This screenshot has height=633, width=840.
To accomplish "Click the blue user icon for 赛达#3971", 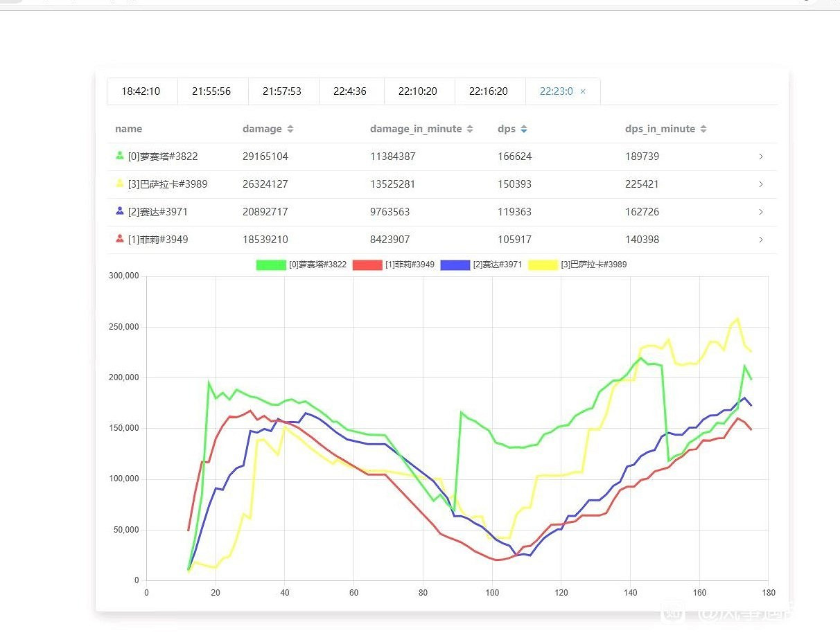I will click(x=120, y=211).
